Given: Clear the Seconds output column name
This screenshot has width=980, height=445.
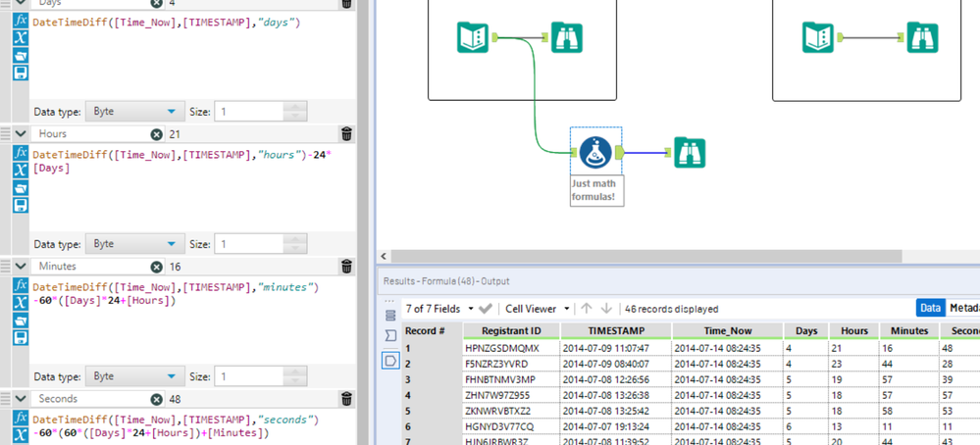Looking at the screenshot, I should 156,399.
